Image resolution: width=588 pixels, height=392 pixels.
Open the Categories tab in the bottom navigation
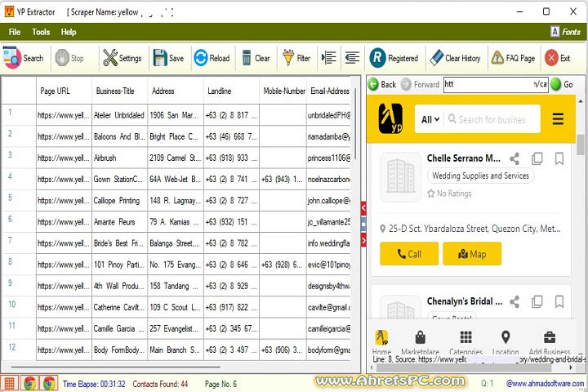click(465, 343)
